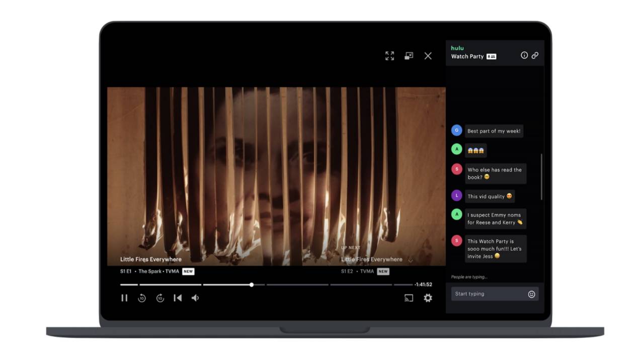Screen dimensions: 644x362
Task: Select 'This Watch Party is sooo much fun' message
Action: pos(495,249)
